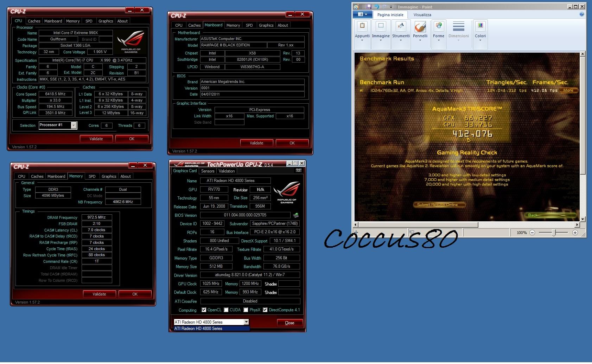592x364 pixels.
Task: Open the About tab in CPU-Z CPU window
Action: pyautogui.click(x=122, y=21)
